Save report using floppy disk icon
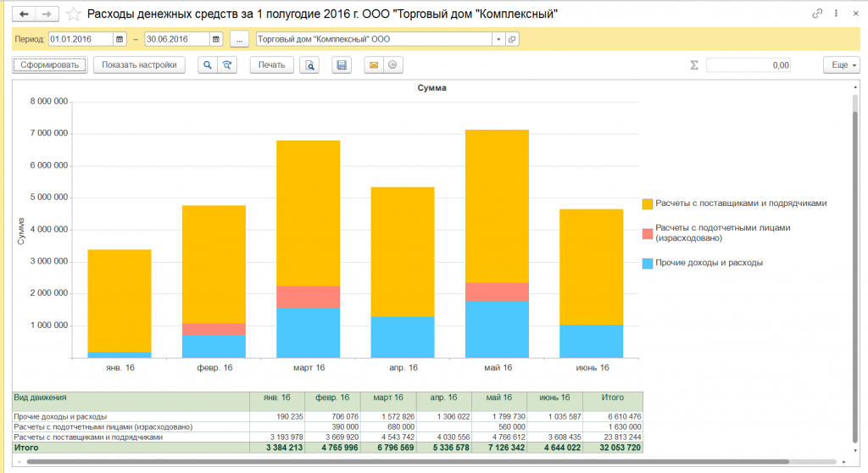 click(341, 65)
